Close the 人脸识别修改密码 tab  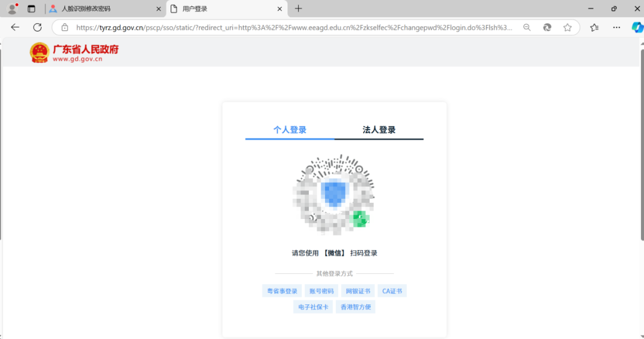click(159, 8)
